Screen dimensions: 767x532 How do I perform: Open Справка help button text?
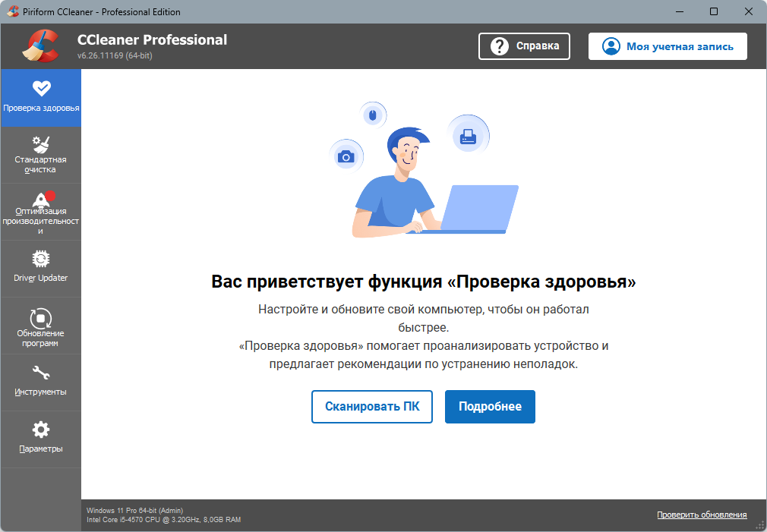click(538, 46)
